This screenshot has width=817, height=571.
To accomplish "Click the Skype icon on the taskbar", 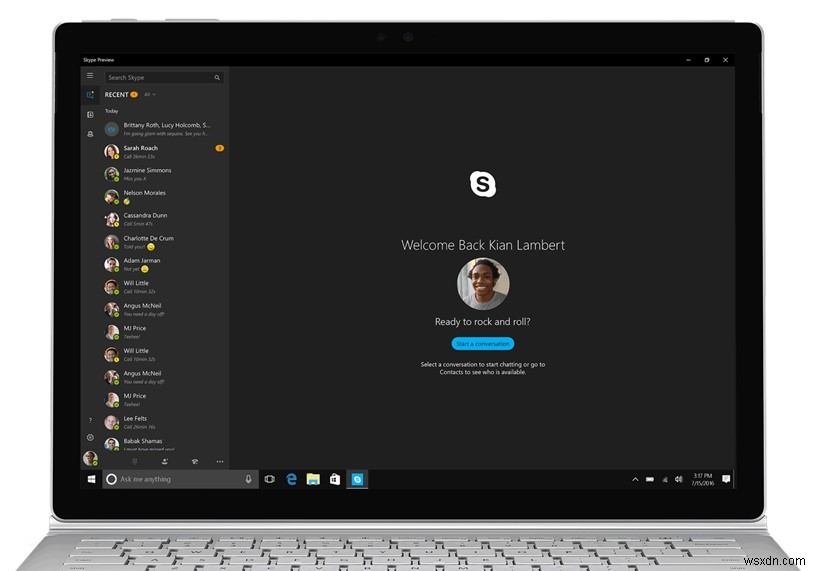I will coord(357,479).
